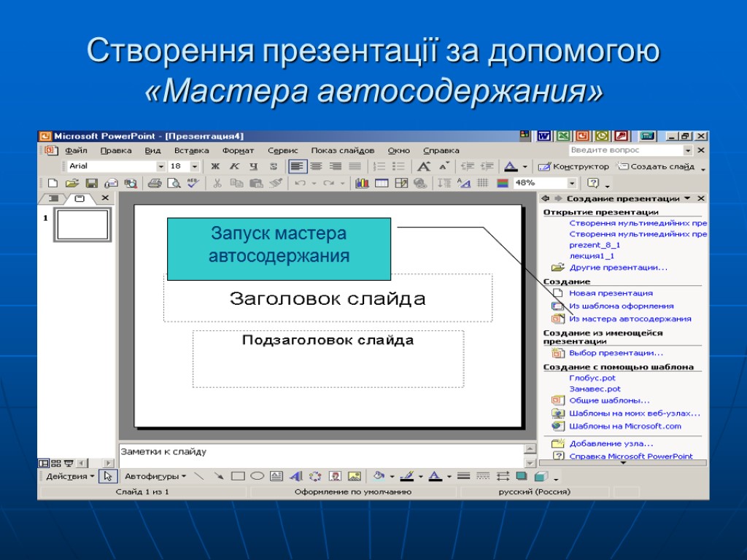Click the Font Color swatch on drawing toolbar
747x560 pixels.
[436, 476]
